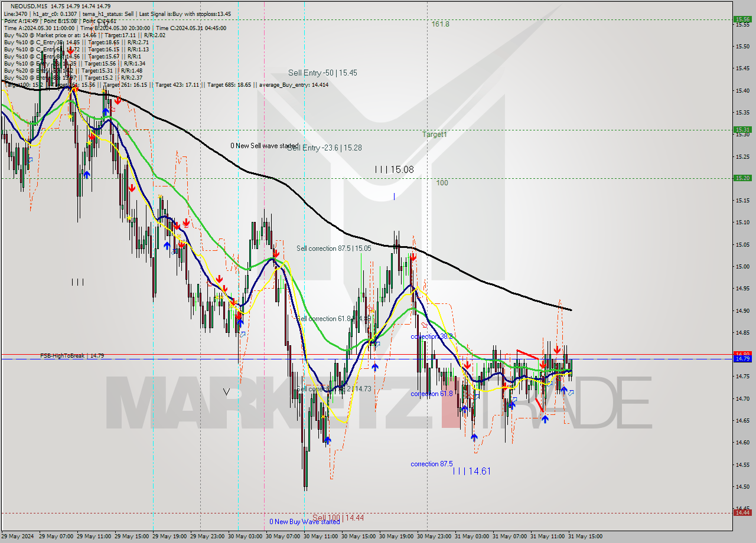Click the 'average_Buy_entry: 14.414' text
The width and height of the screenshot is (756, 543).
[x=294, y=84]
